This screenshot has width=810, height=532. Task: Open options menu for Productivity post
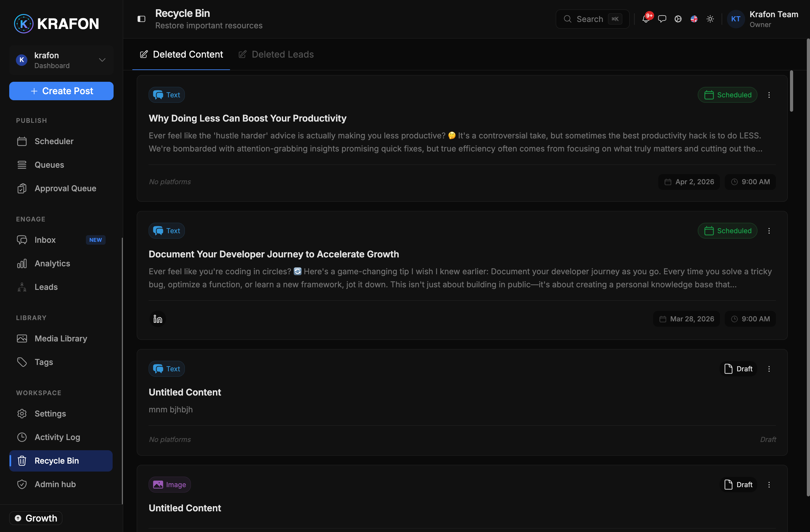pyautogui.click(x=769, y=95)
